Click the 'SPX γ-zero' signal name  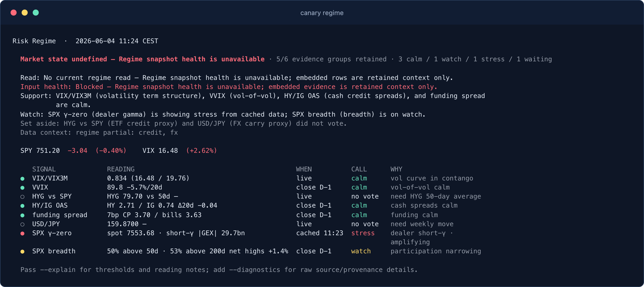(x=52, y=233)
